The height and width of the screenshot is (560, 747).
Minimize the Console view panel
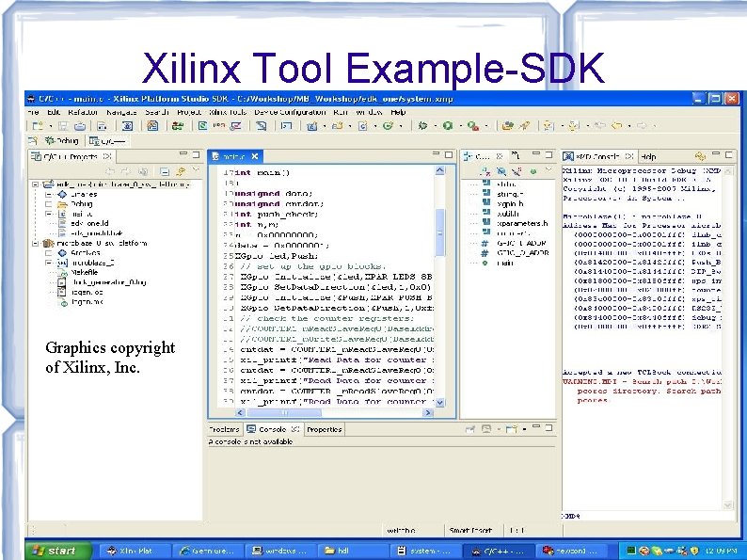tap(536, 427)
